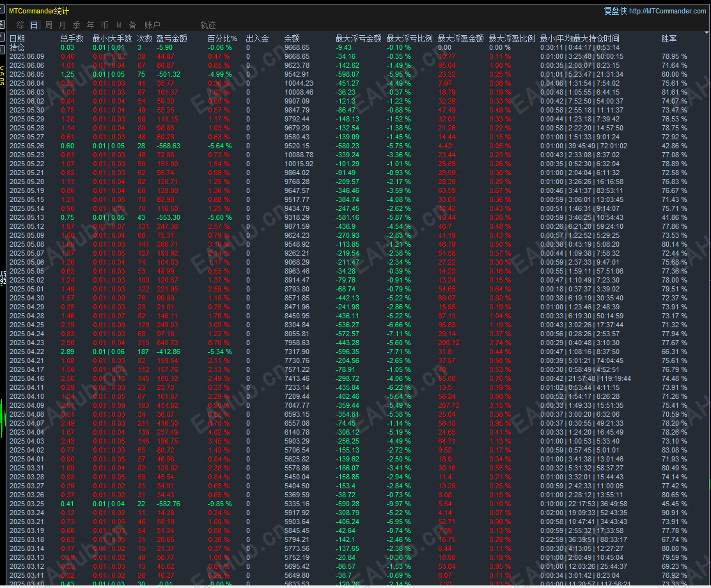The width and height of the screenshot is (711, 588).
Task: Select the 2025.06.09 date row
Action: tap(27, 57)
